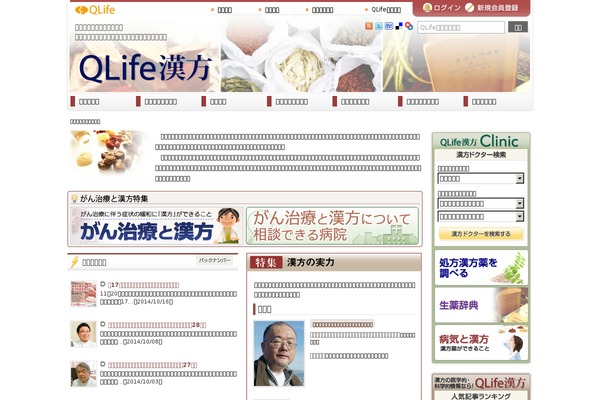Viewport: 600px width, 400px height.
Task: Click the Delicious squares bookmark icon
Action: click(x=399, y=26)
